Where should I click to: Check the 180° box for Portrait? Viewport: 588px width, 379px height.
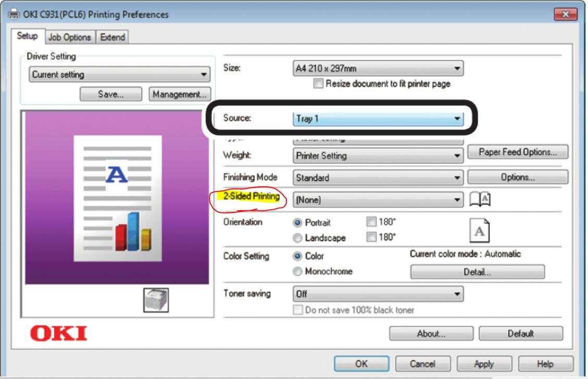(x=371, y=222)
